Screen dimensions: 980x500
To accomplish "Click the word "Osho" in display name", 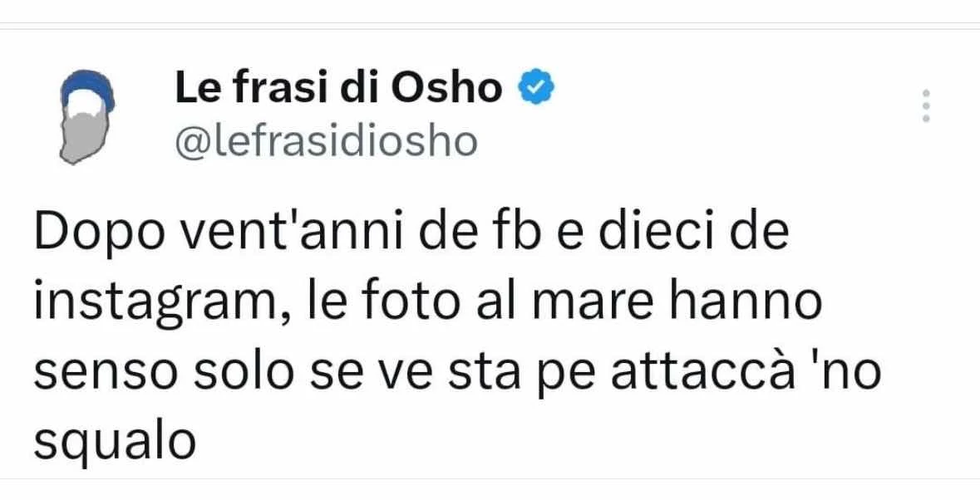I will [446, 88].
